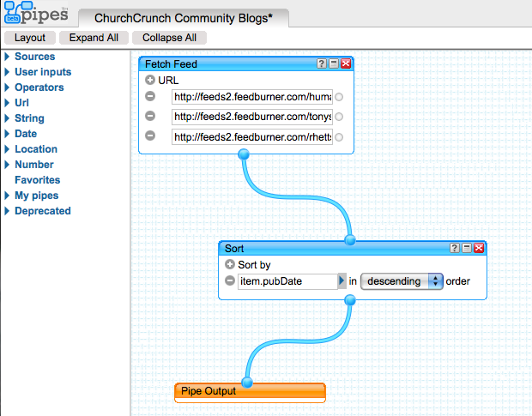Screen dimensions: 532x416
Task: Open the field picker arrow beside item.pubDate
Action: point(342,281)
